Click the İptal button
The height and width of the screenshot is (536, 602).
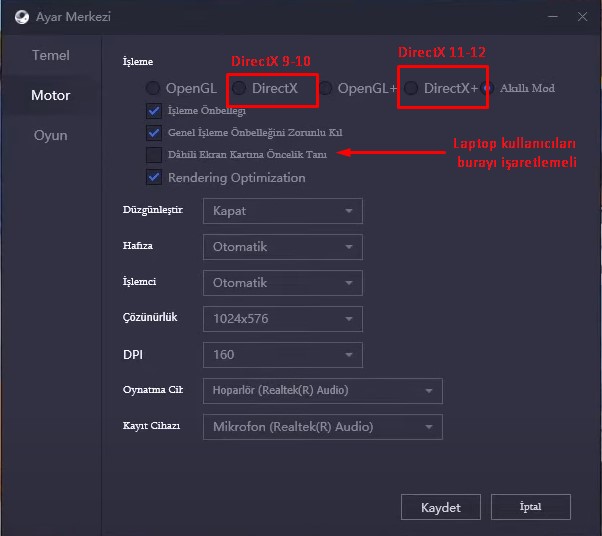coord(531,507)
